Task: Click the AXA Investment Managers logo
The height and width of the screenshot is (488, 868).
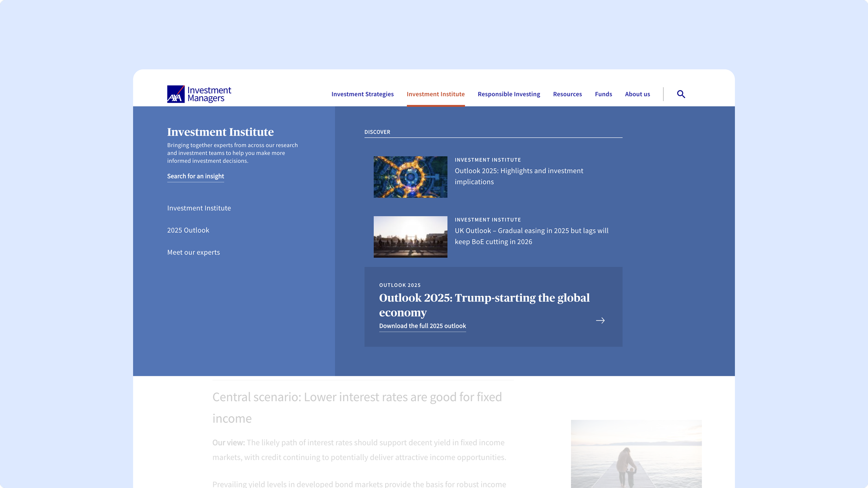Action: [x=199, y=94]
